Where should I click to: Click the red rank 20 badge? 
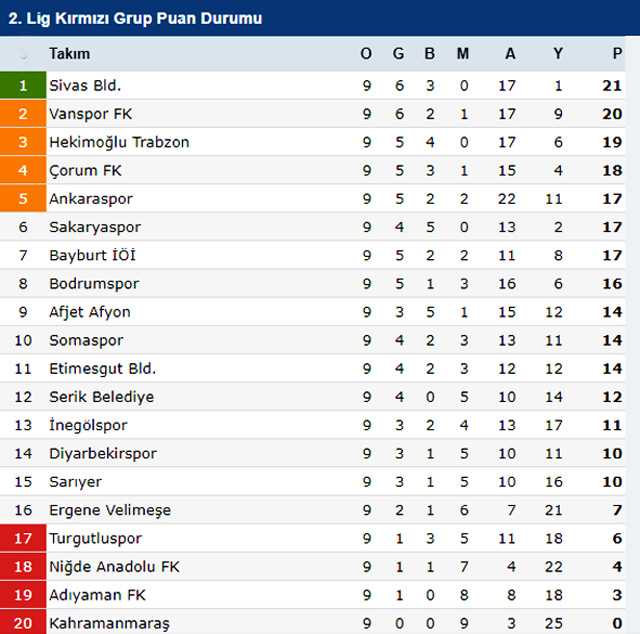pos(23,623)
